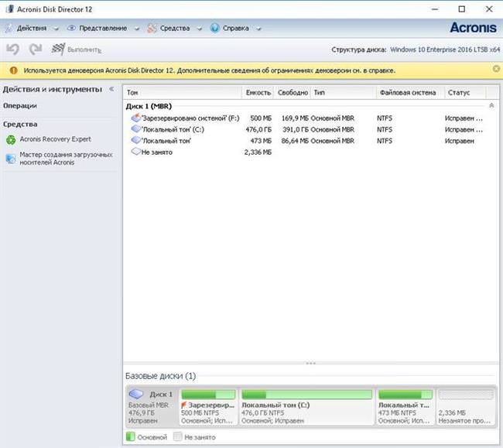Click the app icon in title bar
503x448 pixels.
pos(10,9)
